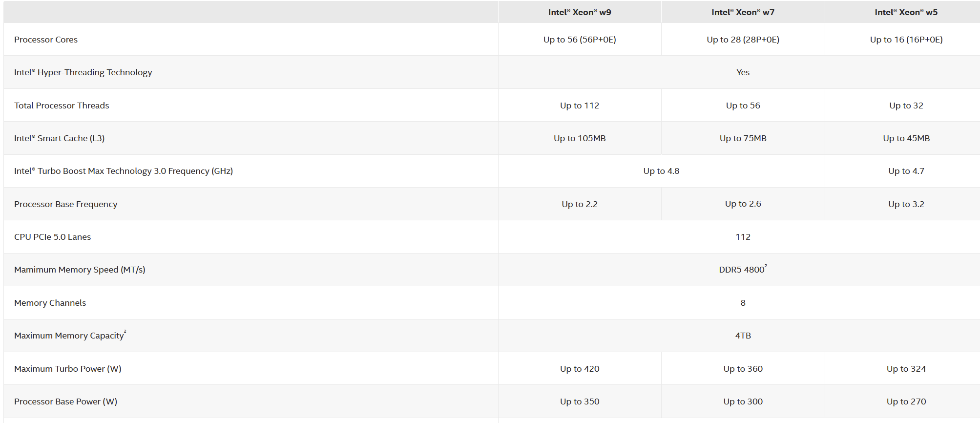Click the DDR5 4800 footnote superscript
This screenshot has width=980, height=423.
click(x=766, y=266)
